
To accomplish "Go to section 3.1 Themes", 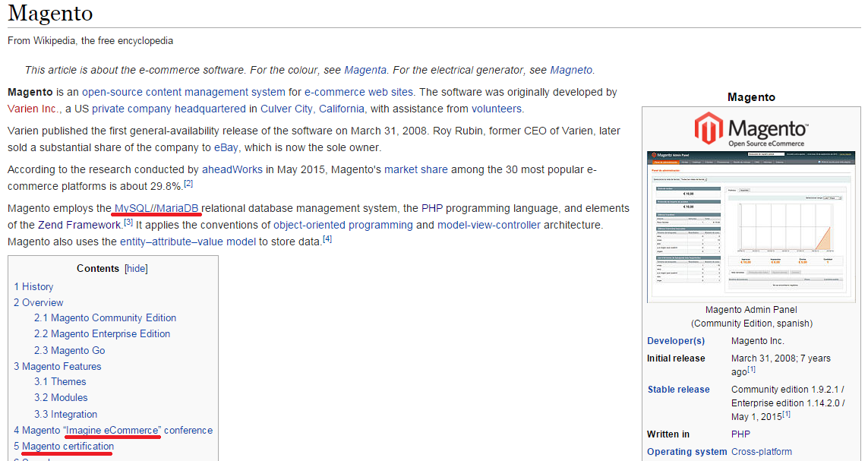I will (60, 382).
